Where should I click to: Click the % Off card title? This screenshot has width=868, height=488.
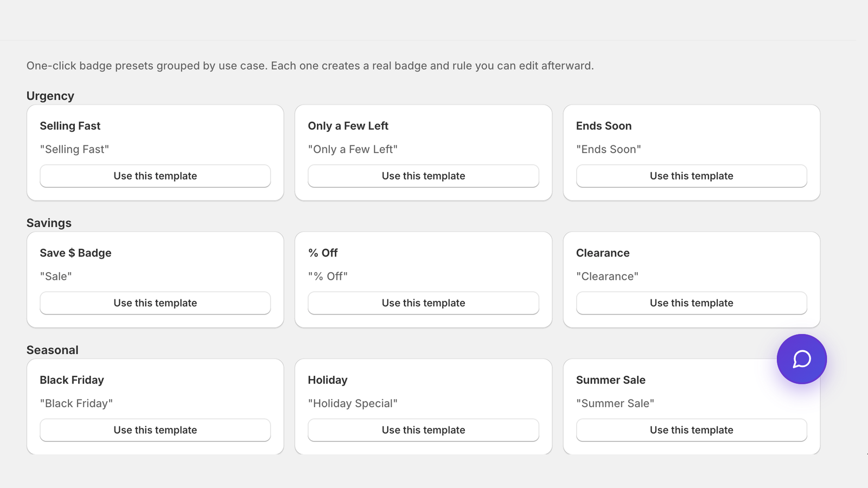pos(323,253)
